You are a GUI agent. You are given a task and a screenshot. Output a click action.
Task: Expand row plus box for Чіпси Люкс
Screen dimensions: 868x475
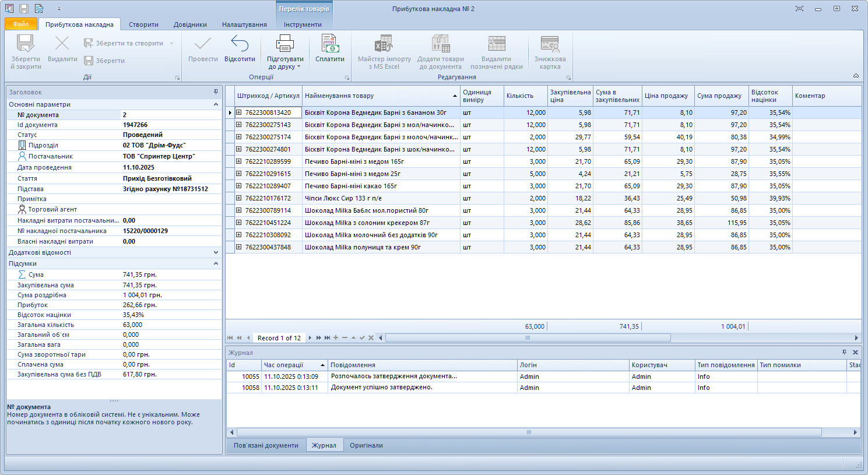point(238,198)
